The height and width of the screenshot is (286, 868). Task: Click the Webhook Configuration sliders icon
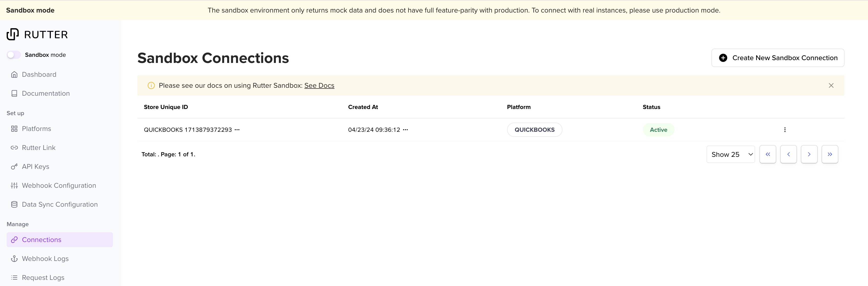coord(14,185)
